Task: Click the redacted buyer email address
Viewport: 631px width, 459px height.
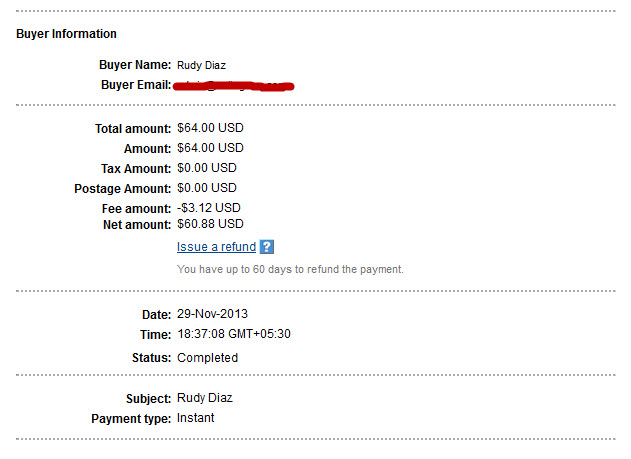Action: tap(235, 85)
